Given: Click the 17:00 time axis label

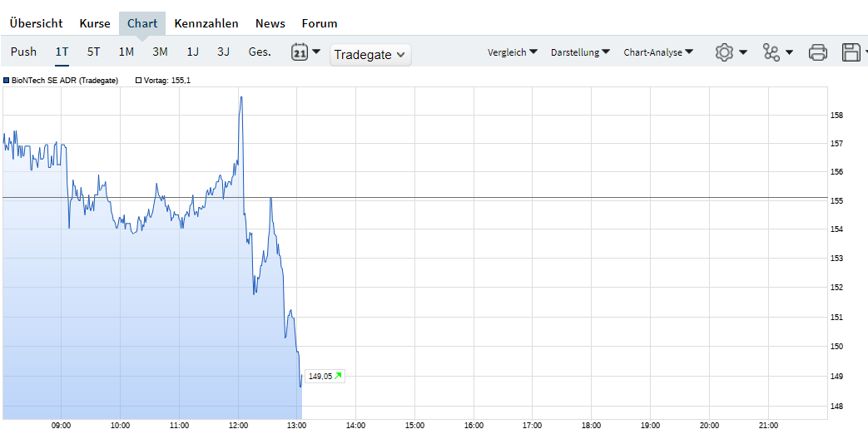Looking at the screenshot, I should (533, 425).
